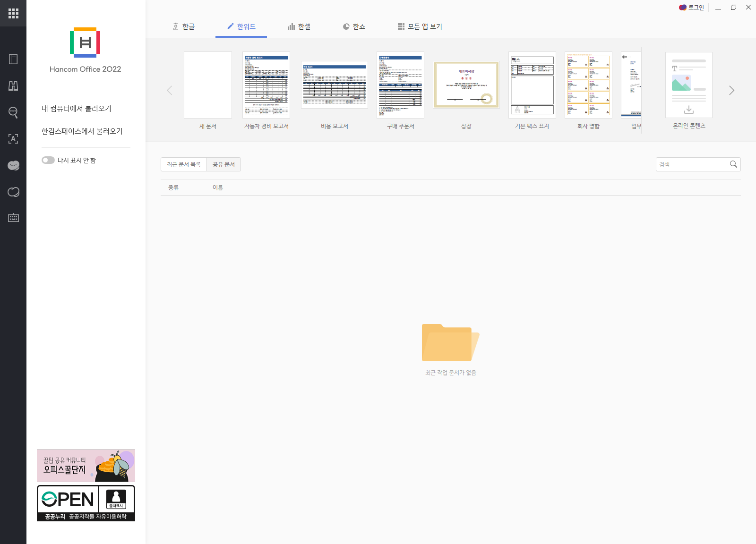Sort by the 이름 column header
This screenshot has width=756, height=544.
pyautogui.click(x=218, y=187)
